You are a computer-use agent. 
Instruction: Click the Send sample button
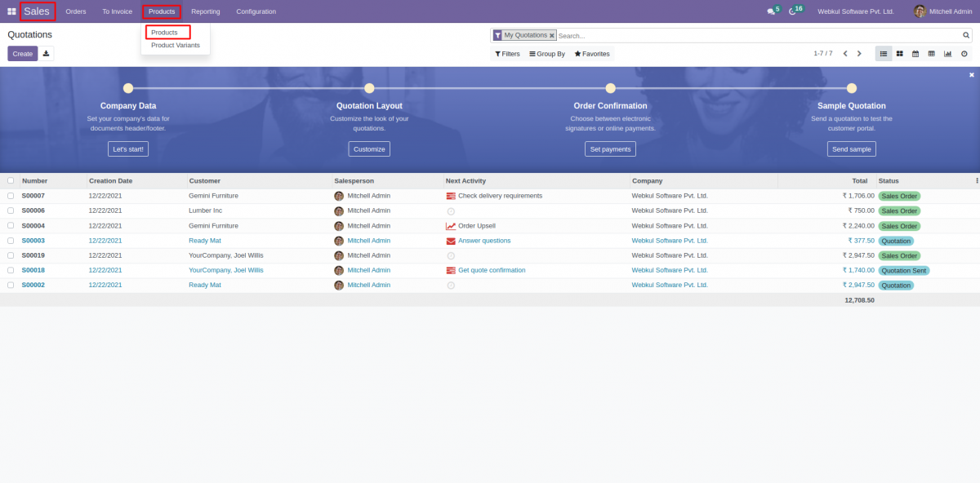click(x=852, y=148)
